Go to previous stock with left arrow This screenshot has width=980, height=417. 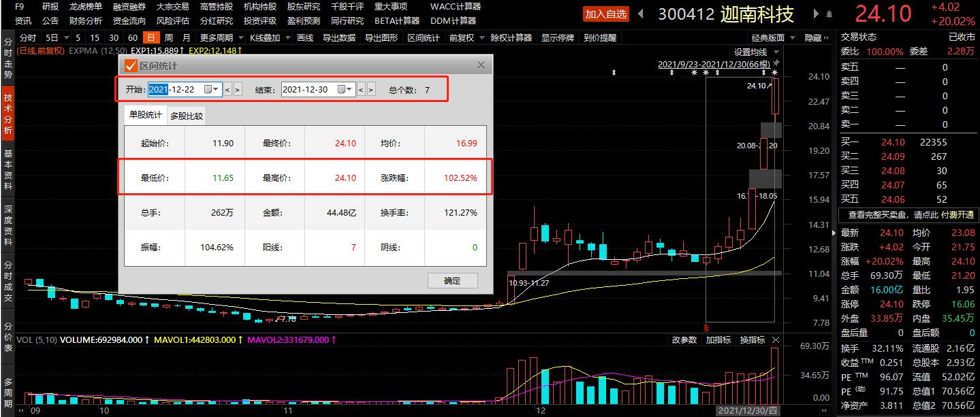click(641, 14)
